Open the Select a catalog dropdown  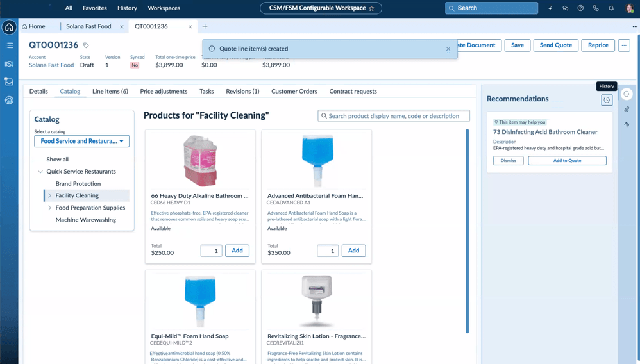tap(81, 141)
